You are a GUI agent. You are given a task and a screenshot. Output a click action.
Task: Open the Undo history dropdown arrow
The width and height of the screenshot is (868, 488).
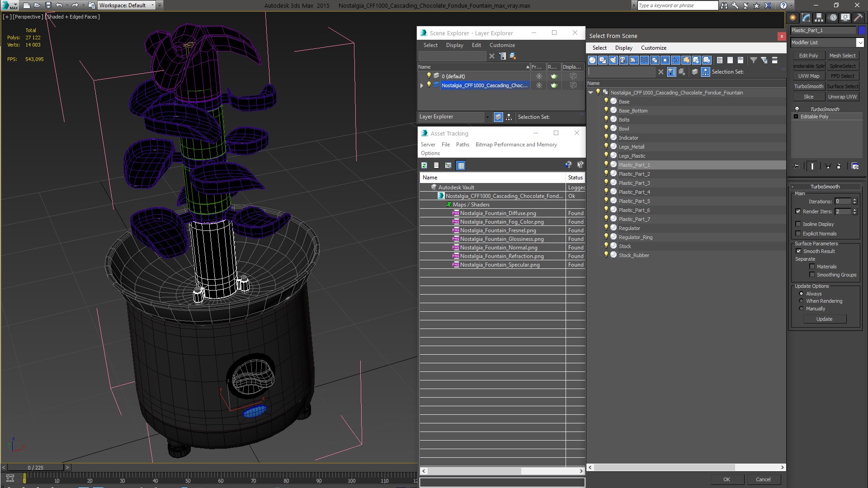coord(67,5)
